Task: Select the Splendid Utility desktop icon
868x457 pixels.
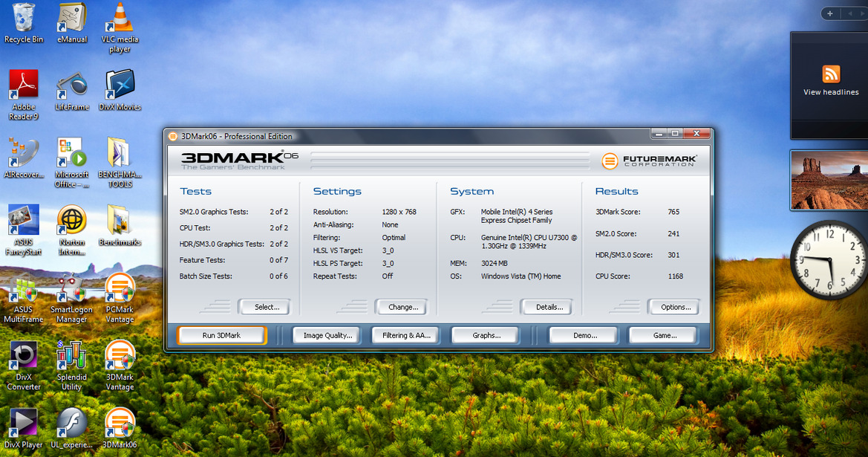Action: click(72, 365)
